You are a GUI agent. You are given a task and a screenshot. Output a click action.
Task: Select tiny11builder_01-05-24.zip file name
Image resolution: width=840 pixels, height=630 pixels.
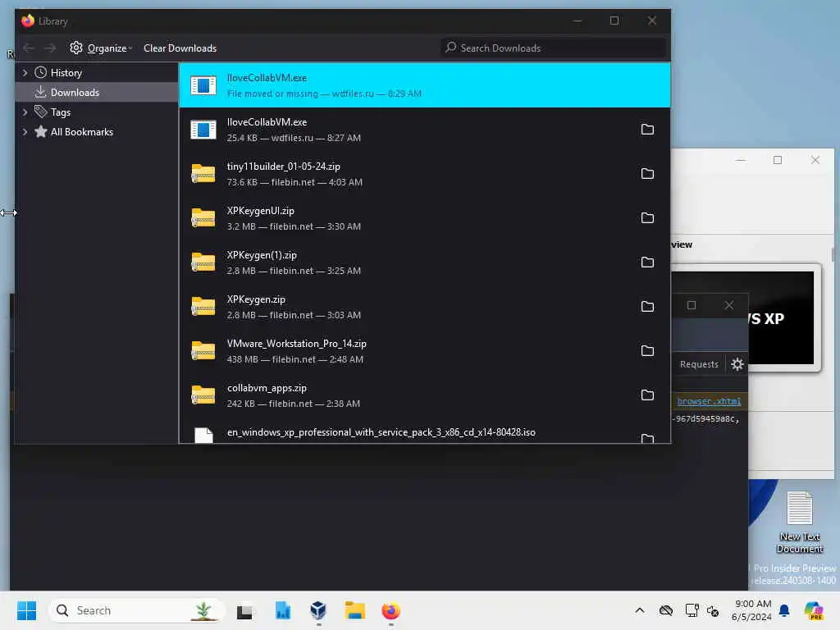283,167
